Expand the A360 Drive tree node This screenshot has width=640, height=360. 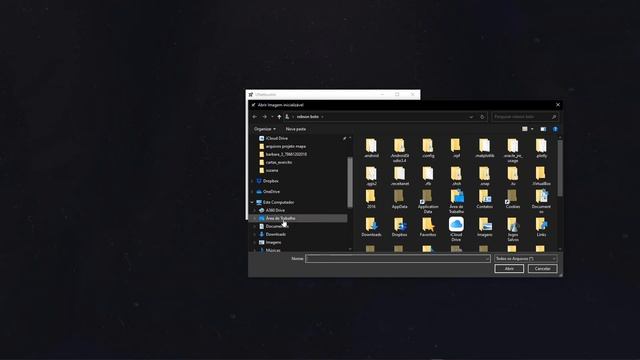[255, 210]
